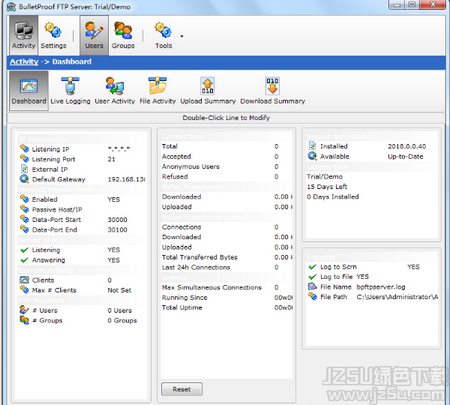Select the 'Trial/Demo' license line

click(x=325, y=176)
